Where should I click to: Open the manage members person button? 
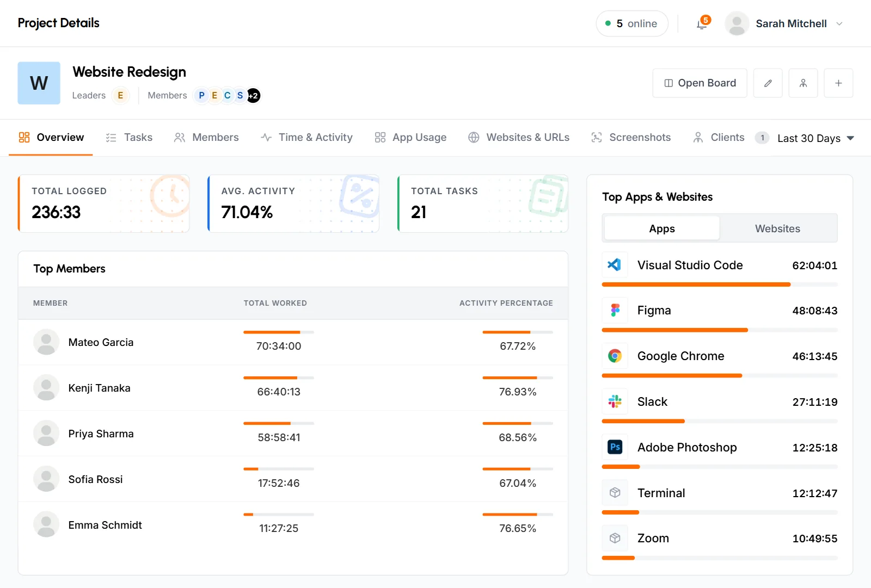(x=803, y=83)
